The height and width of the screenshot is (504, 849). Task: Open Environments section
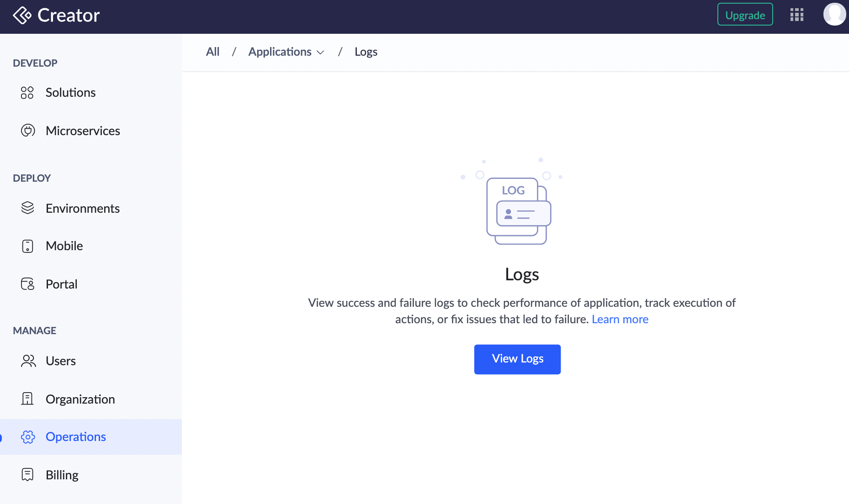pos(91,208)
